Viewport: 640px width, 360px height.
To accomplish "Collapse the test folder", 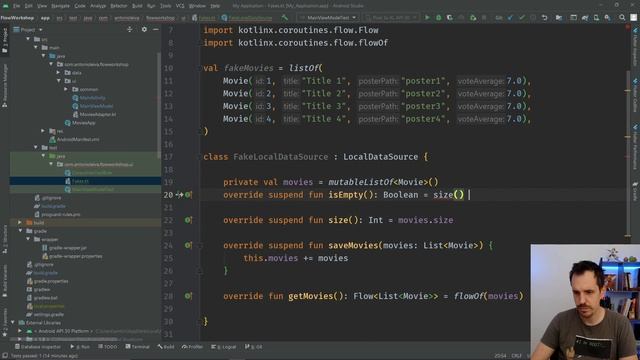I will [36, 147].
